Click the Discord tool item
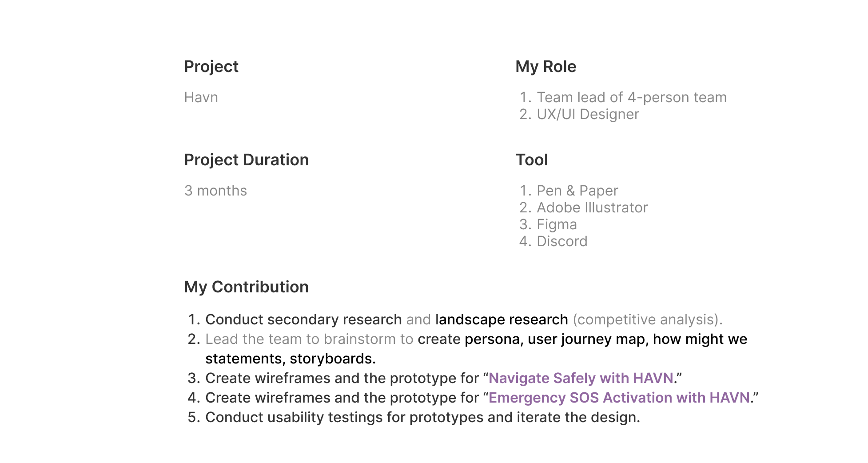Screen dimensions: 868x463 [x=562, y=241]
